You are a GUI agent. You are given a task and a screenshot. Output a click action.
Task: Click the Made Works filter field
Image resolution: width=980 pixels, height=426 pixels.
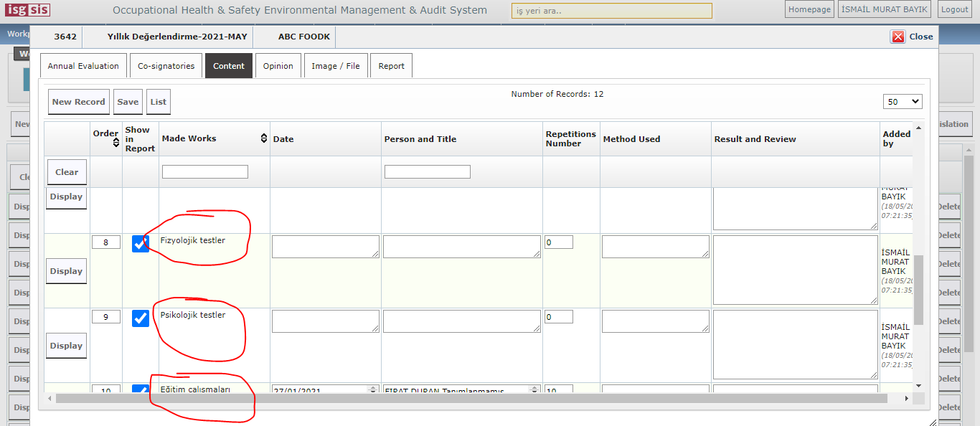coord(204,172)
